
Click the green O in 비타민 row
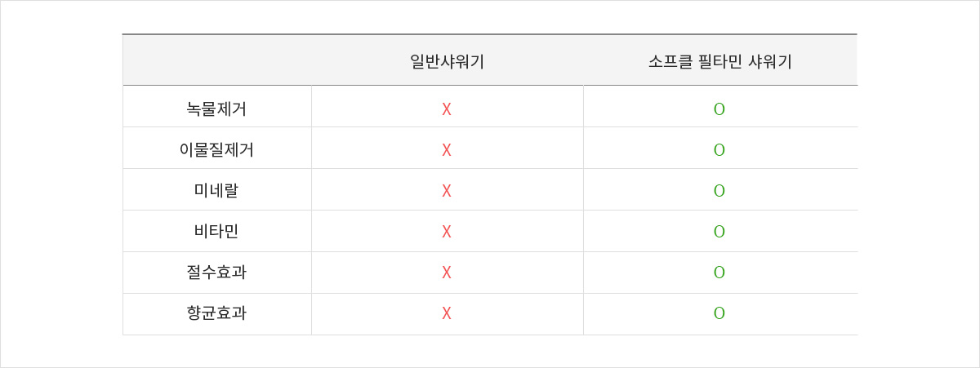click(x=719, y=232)
